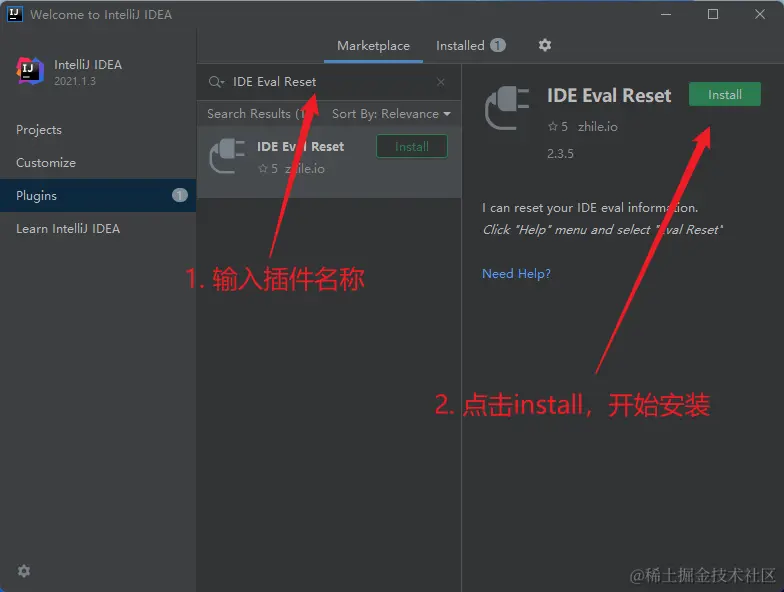Click the search magnifier icon
The image size is (784, 592).
tap(216, 82)
